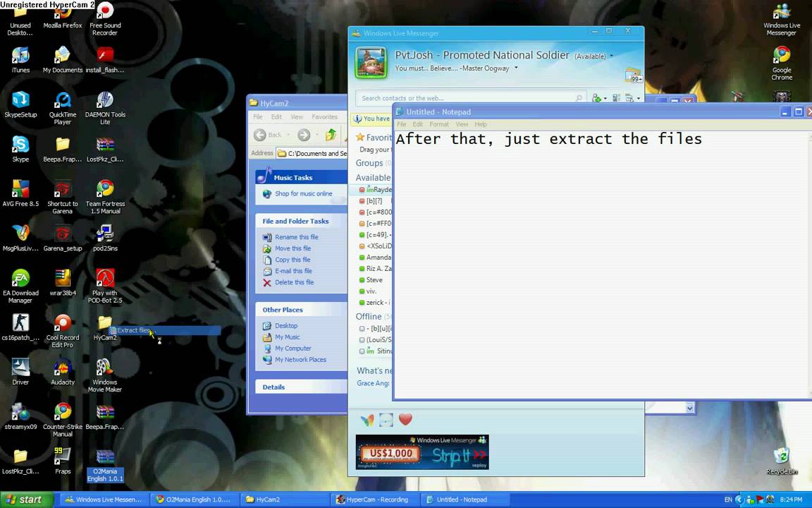Click the Up folder button in HyCam2 window
This screenshot has width=812, height=508.
coord(331,135)
